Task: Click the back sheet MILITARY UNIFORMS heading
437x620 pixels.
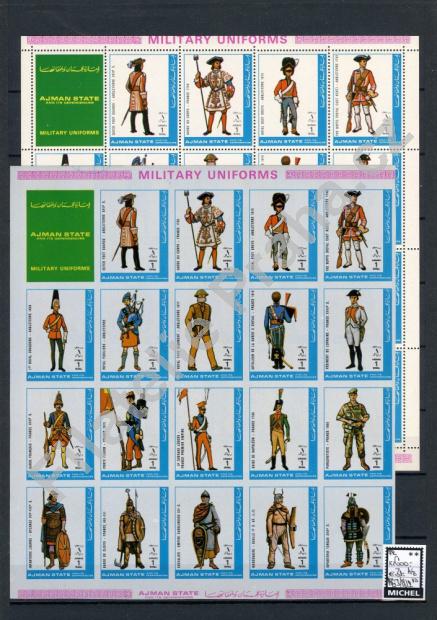Action: (x=218, y=40)
